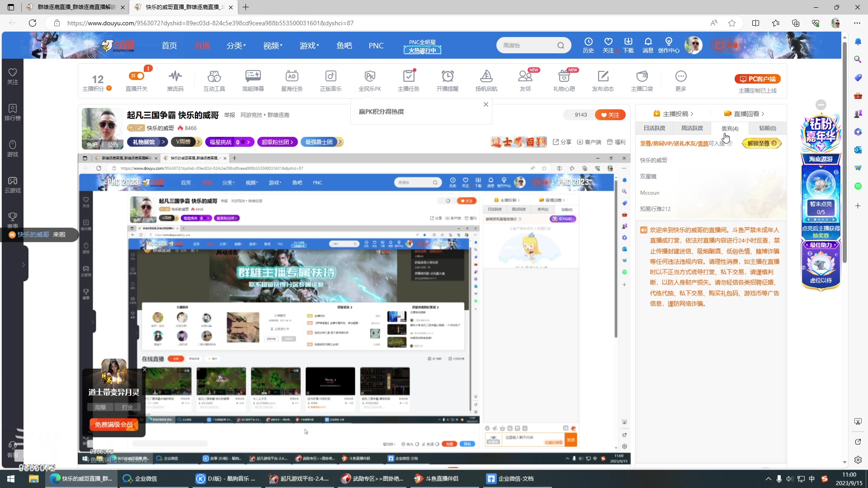Open 互动工具 interactive tools
This screenshot has width=868, height=488.
(214, 80)
